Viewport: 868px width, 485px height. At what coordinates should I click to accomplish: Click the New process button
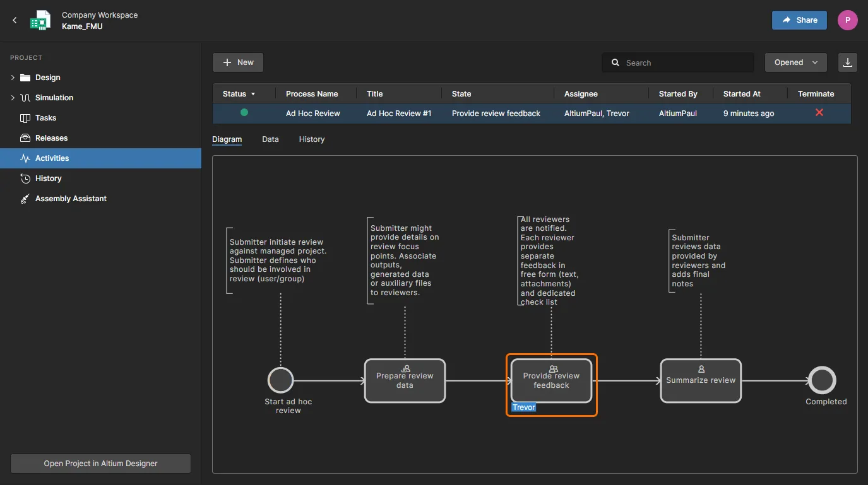[x=238, y=62]
